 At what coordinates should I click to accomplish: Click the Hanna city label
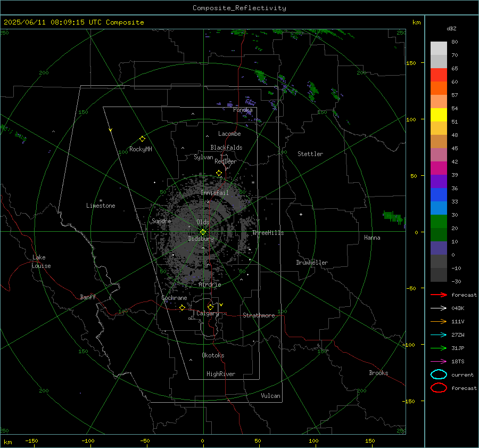click(x=372, y=238)
